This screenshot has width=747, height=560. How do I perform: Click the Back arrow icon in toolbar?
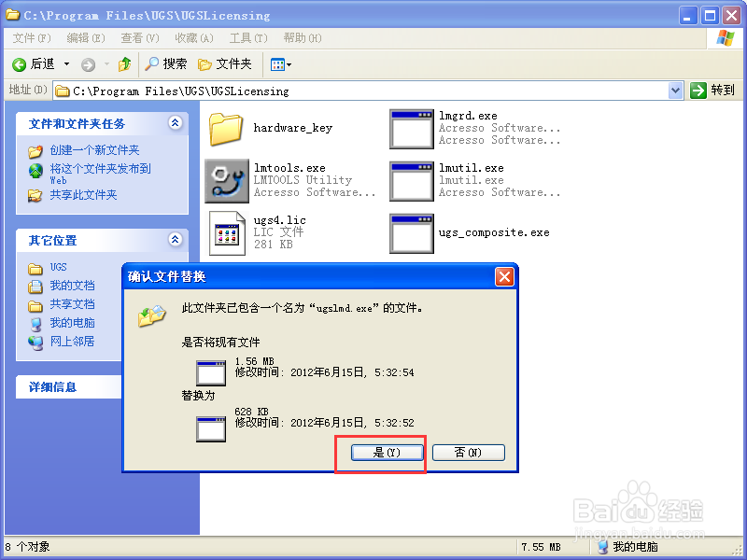click(19, 64)
